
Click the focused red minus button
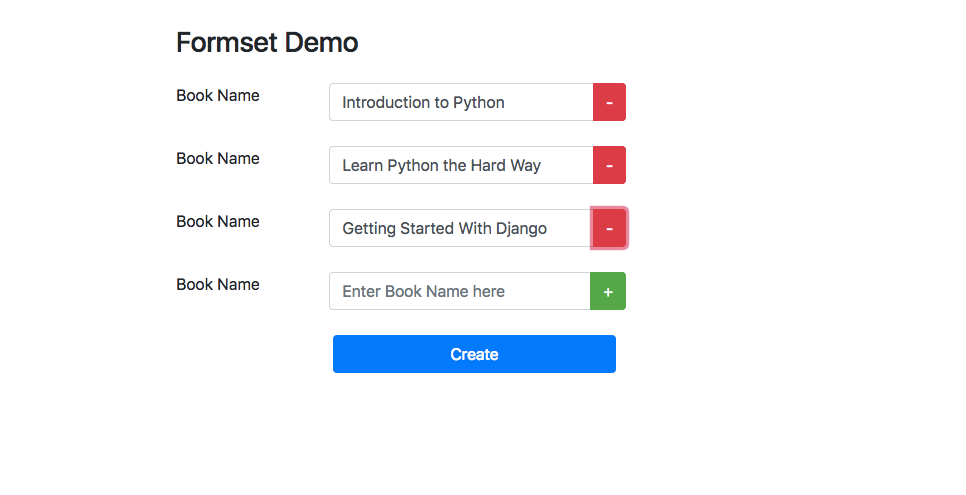coord(609,228)
